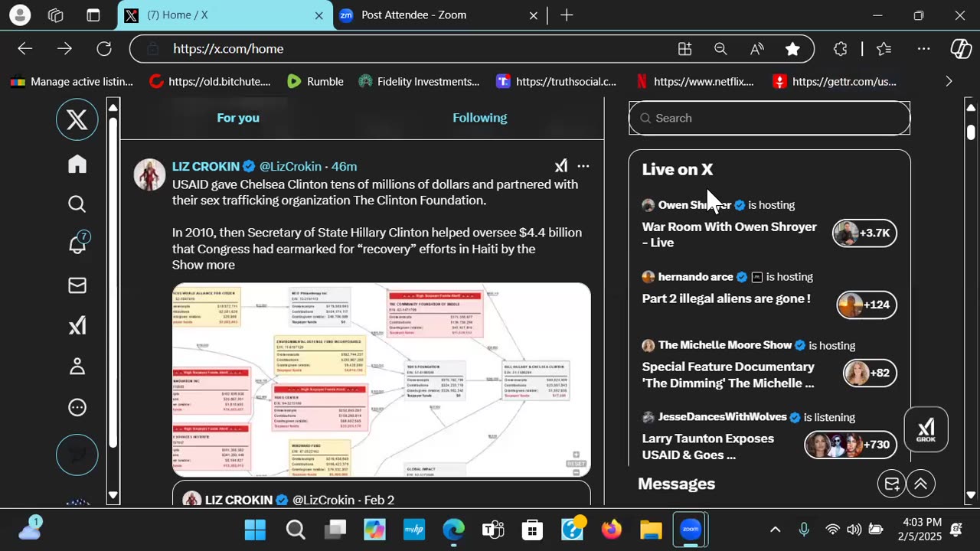Viewport: 980px width, 551px height.
Task: Switch to the For you tab
Action: tap(238, 118)
